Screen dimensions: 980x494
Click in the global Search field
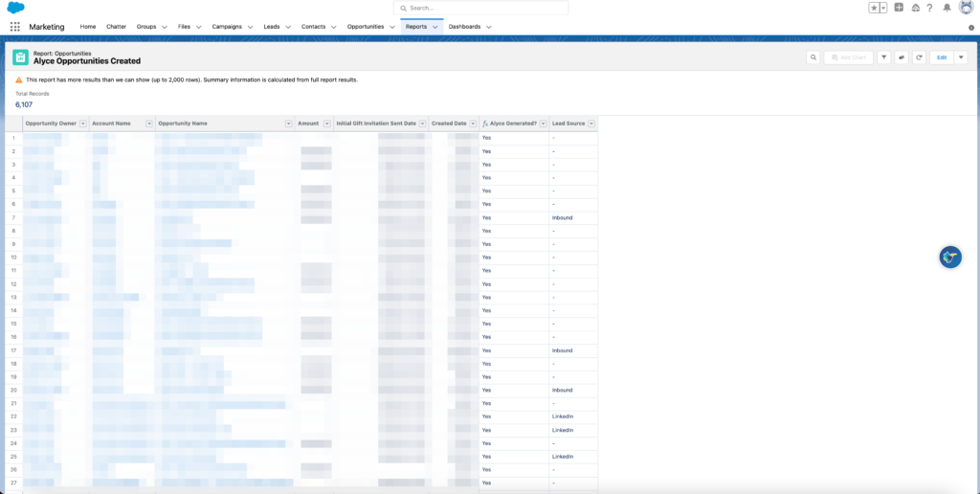(x=480, y=8)
